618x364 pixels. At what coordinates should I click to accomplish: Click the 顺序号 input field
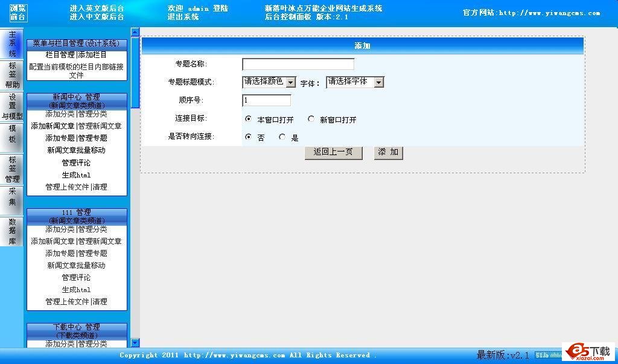coord(266,100)
